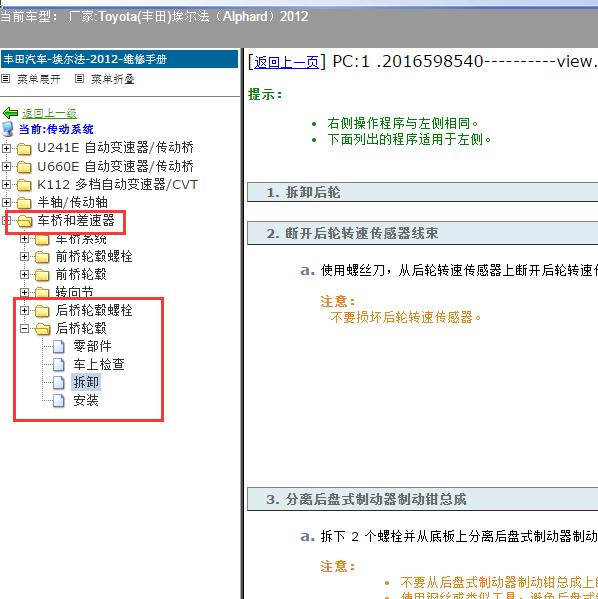
Task: Click the 右侧操作程序与左侧相同 hint text
Action: point(403,123)
